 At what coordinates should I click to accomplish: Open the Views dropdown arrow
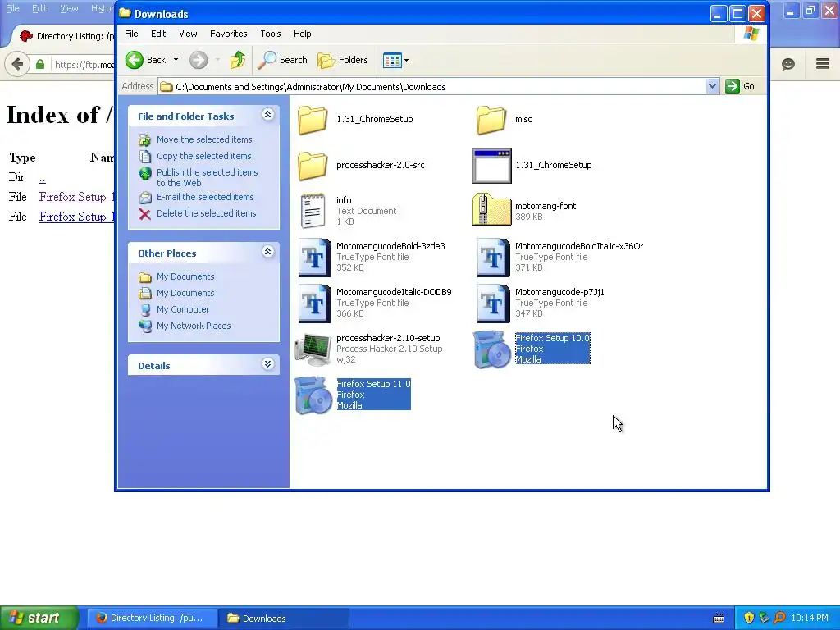tap(406, 61)
